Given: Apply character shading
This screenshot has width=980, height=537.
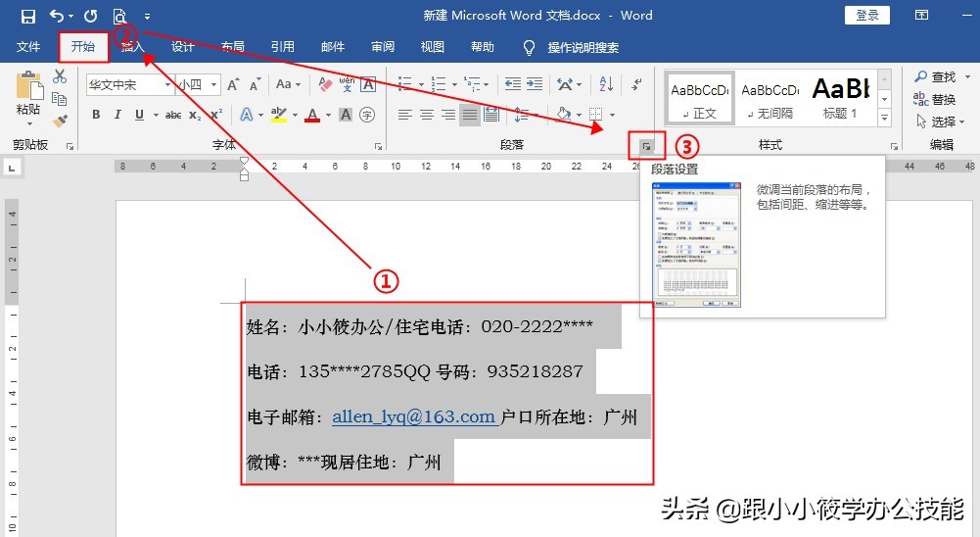Looking at the screenshot, I should (x=346, y=115).
